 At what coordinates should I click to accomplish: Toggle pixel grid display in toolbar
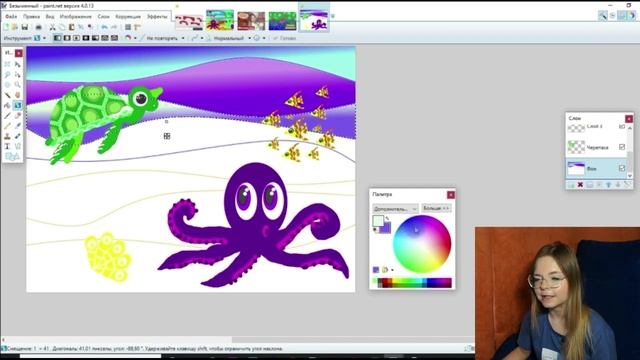(x=128, y=27)
